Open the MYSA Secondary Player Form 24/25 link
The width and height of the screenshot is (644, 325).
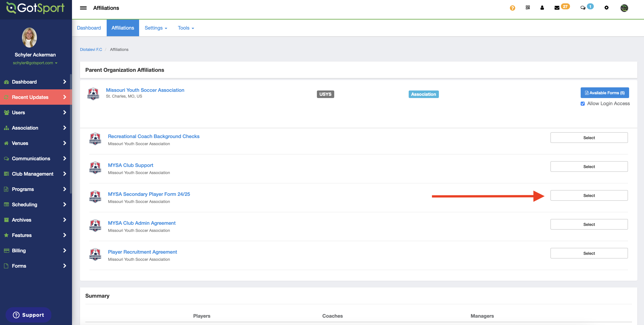pyautogui.click(x=149, y=194)
